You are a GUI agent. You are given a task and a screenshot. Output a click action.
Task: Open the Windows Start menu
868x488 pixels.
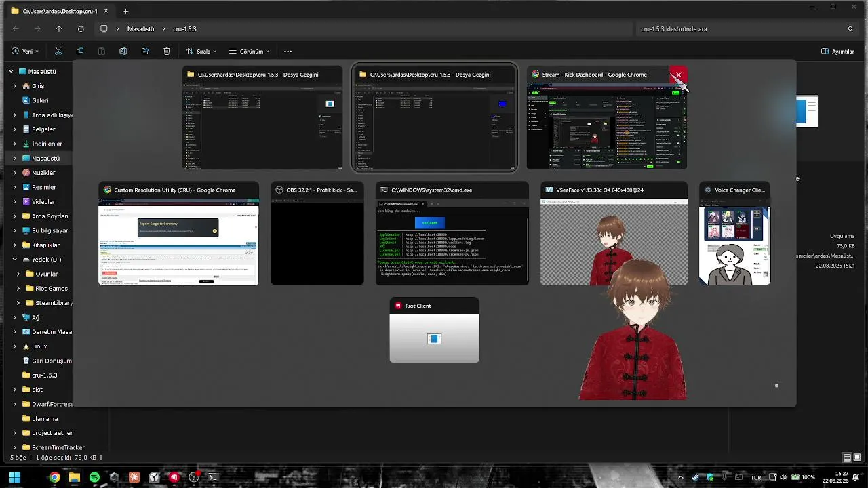point(14,477)
